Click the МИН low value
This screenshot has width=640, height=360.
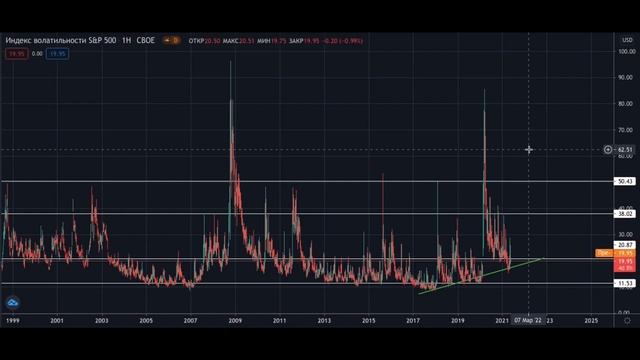[x=278, y=41]
